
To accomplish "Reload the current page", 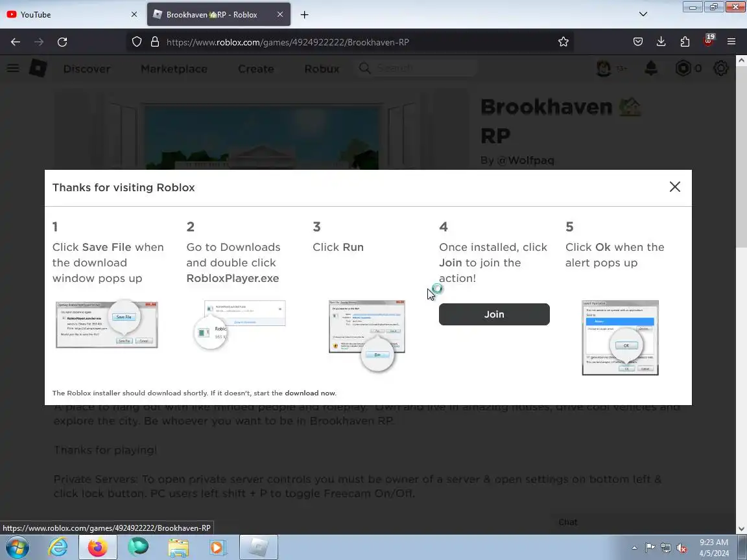I will click(x=62, y=42).
